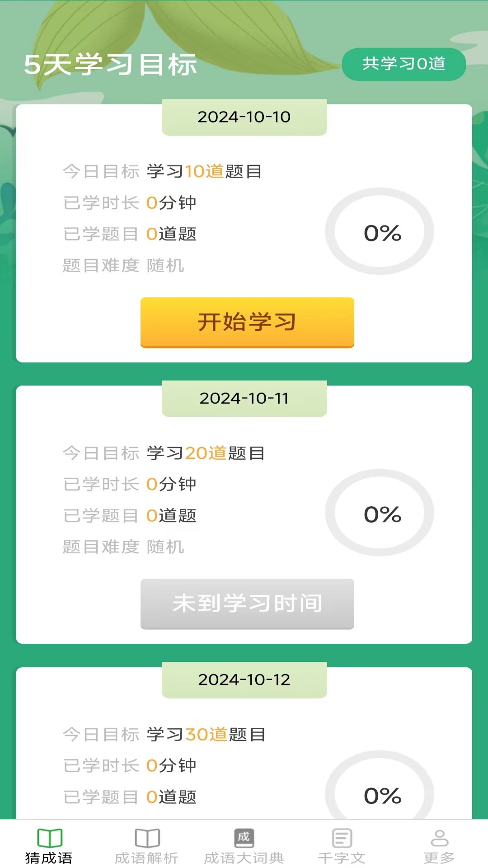Tap the 猜成语 book icon

[49, 838]
